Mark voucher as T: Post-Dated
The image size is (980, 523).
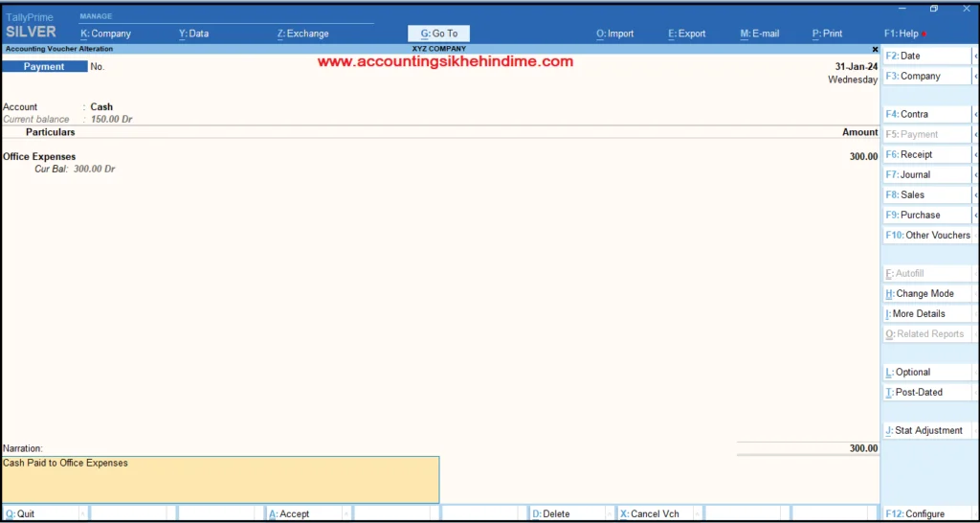[926, 393]
